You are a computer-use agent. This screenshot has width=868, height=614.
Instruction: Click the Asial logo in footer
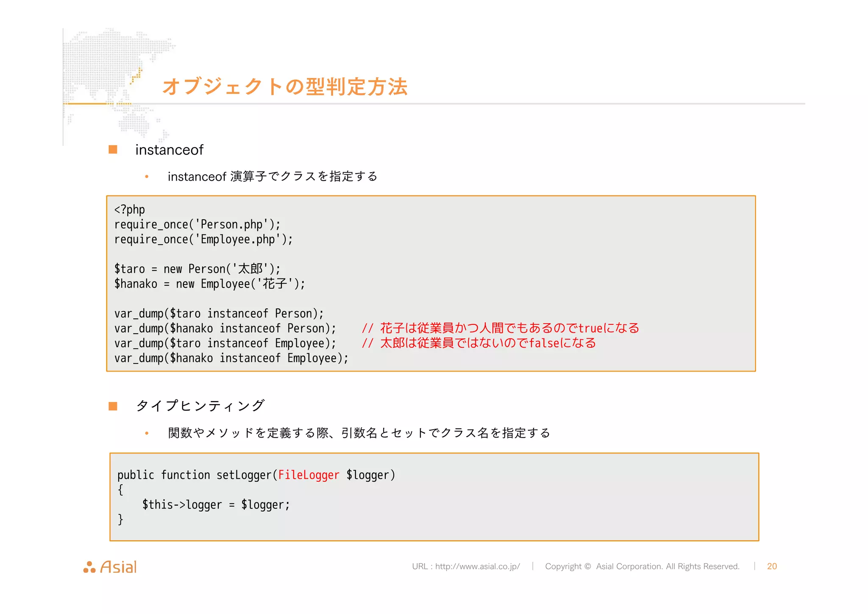(110, 567)
